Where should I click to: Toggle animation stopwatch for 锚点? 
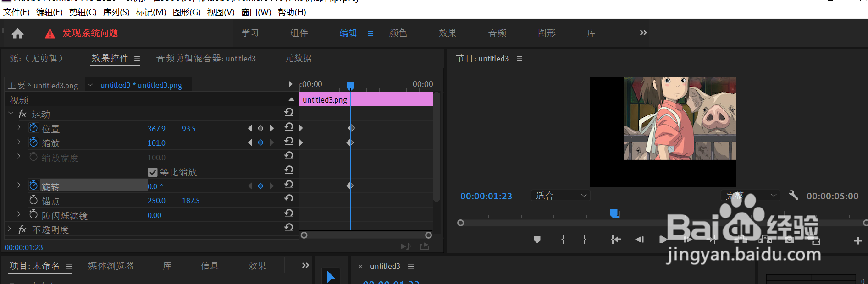[33, 200]
